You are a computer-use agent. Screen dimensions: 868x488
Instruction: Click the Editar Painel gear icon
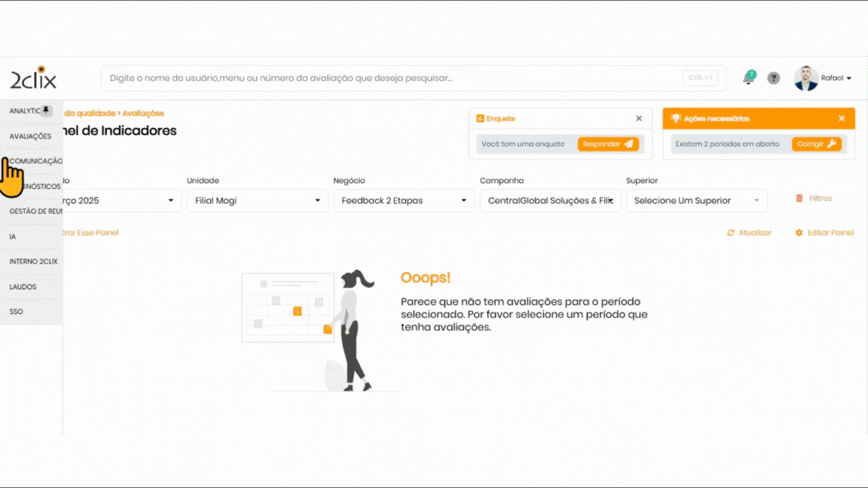[x=799, y=233]
